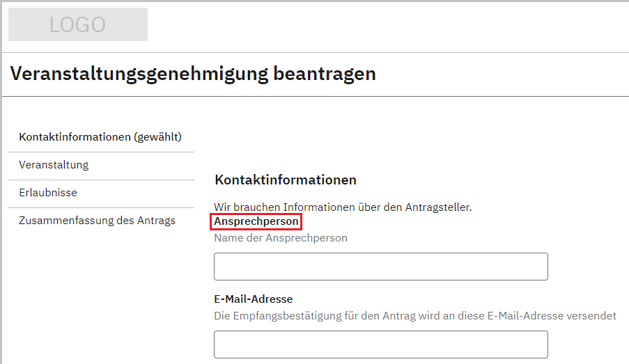Click the LOGO placeholder image

click(x=78, y=25)
